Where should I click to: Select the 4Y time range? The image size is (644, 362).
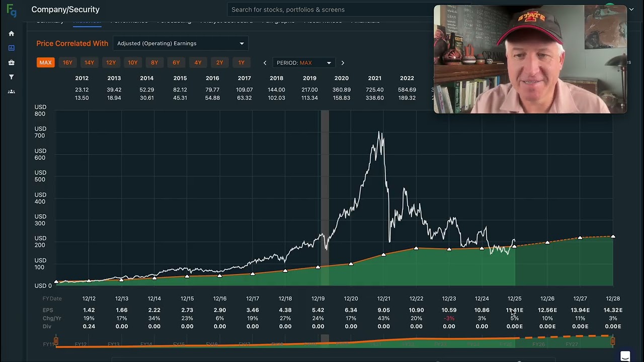click(198, 63)
